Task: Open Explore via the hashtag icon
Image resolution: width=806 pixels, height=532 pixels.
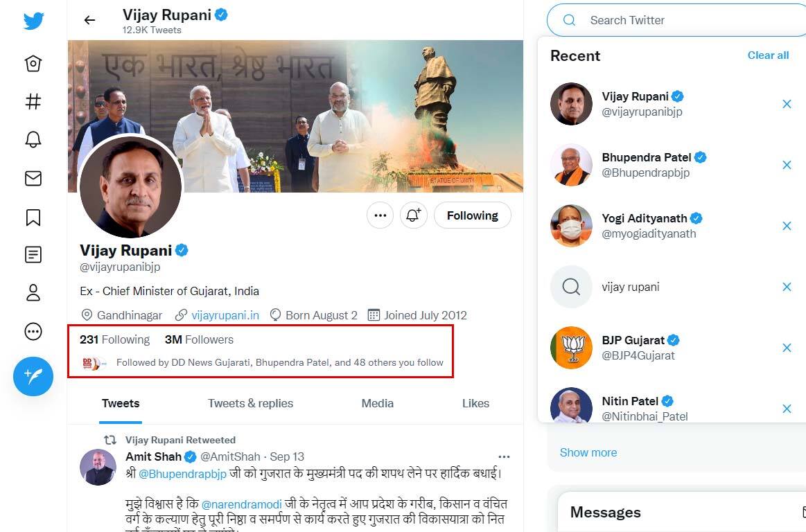Action: point(33,102)
